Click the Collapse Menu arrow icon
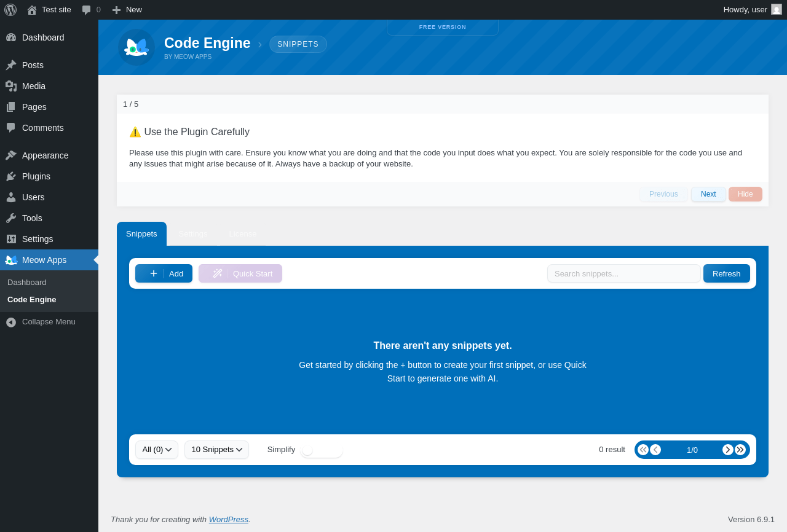The height and width of the screenshot is (532, 787). 11,322
